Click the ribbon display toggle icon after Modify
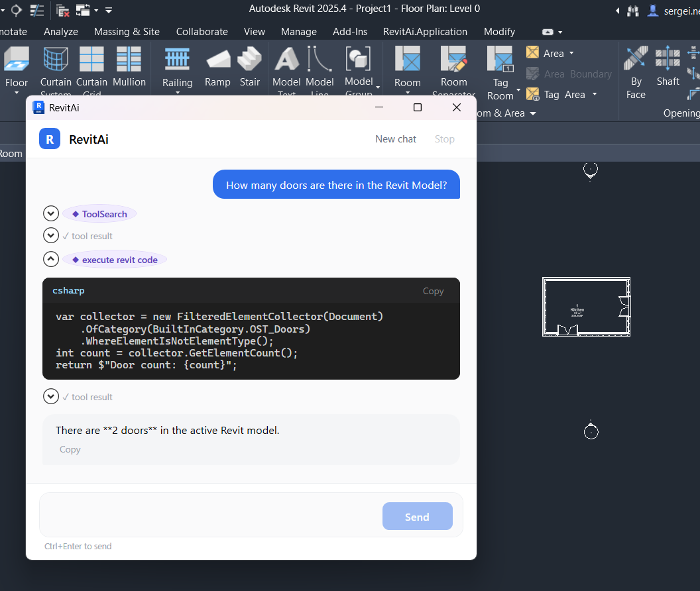Viewport: 700px width, 591px height. (x=548, y=32)
